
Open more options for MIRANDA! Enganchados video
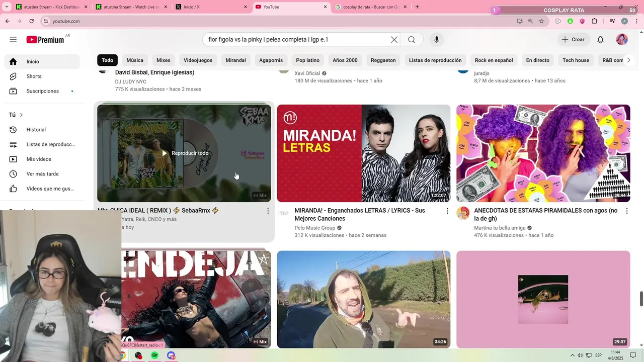coord(447,211)
